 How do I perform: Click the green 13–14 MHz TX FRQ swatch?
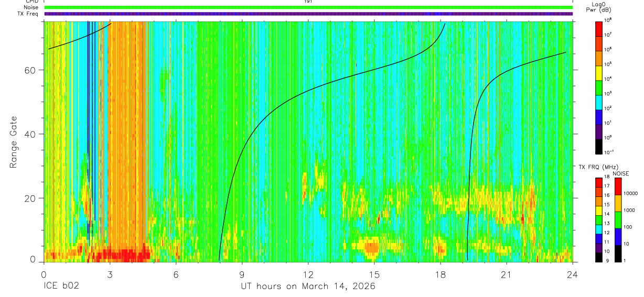(x=598, y=219)
